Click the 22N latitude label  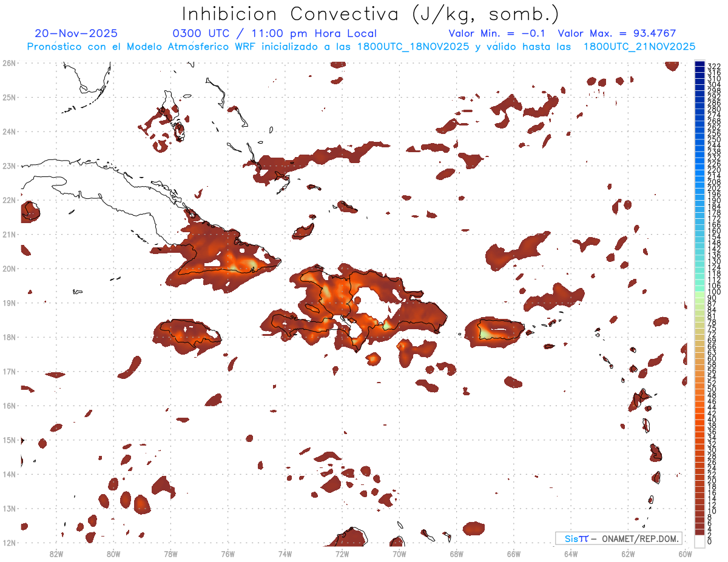tap(9, 199)
